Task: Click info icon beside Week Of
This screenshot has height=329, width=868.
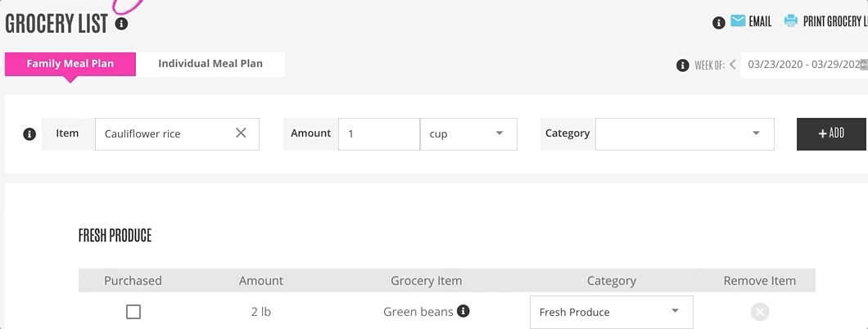Action: [683, 65]
